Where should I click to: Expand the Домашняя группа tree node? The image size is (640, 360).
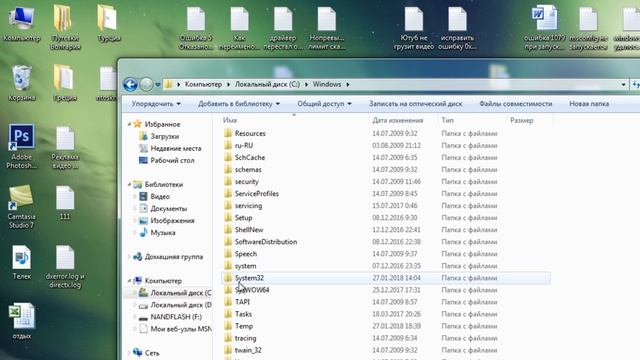tap(129, 257)
